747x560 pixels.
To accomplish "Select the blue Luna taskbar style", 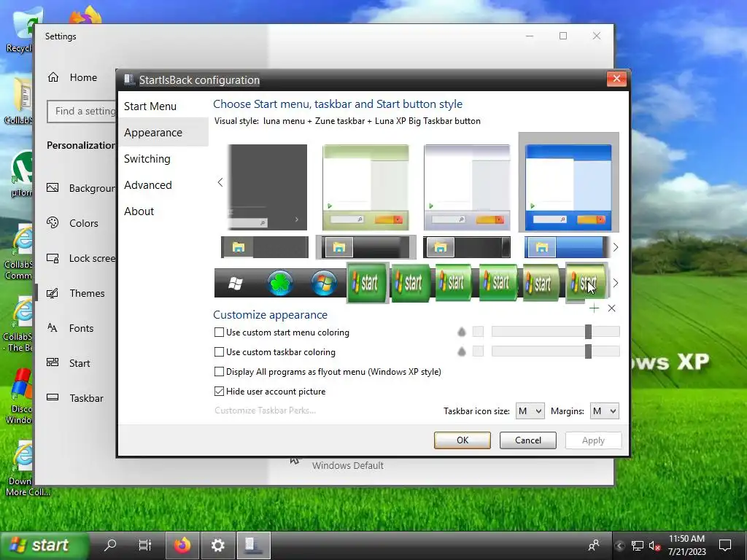I will click(567, 248).
